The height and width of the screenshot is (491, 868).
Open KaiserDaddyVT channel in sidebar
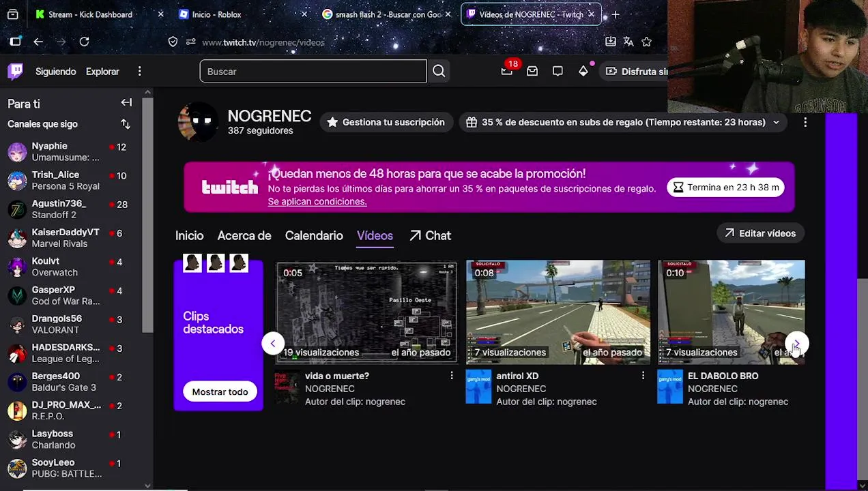point(71,238)
